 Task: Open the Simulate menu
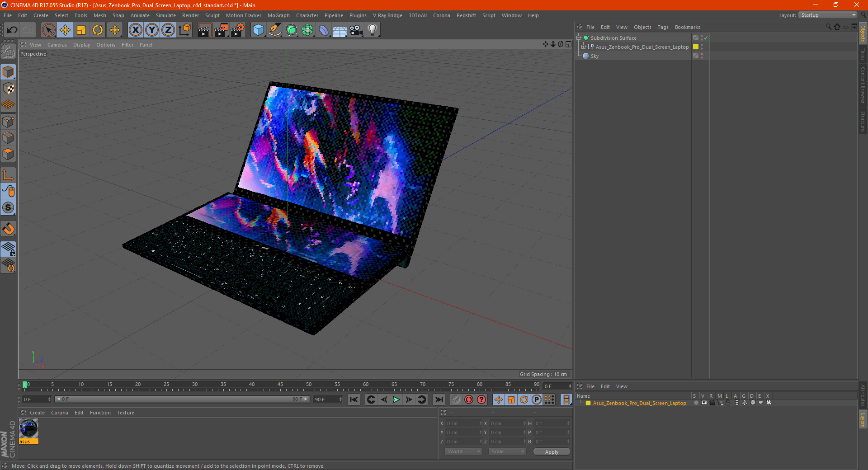(x=166, y=15)
